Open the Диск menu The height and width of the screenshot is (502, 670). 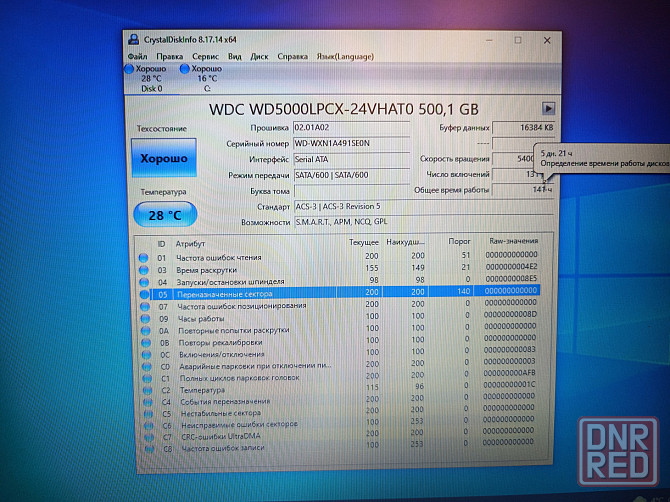pyautogui.click(x=259, y=57)
